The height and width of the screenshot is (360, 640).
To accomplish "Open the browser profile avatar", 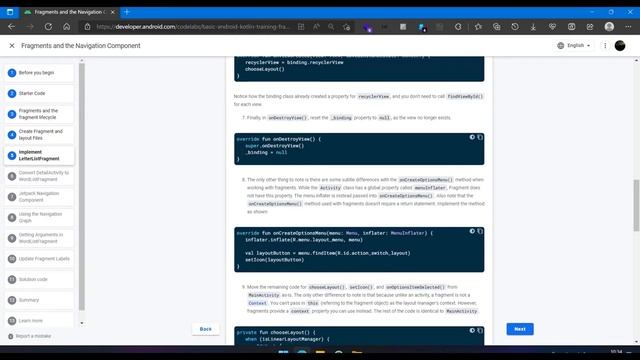I will pyautogui.click(x=609, y=27).
